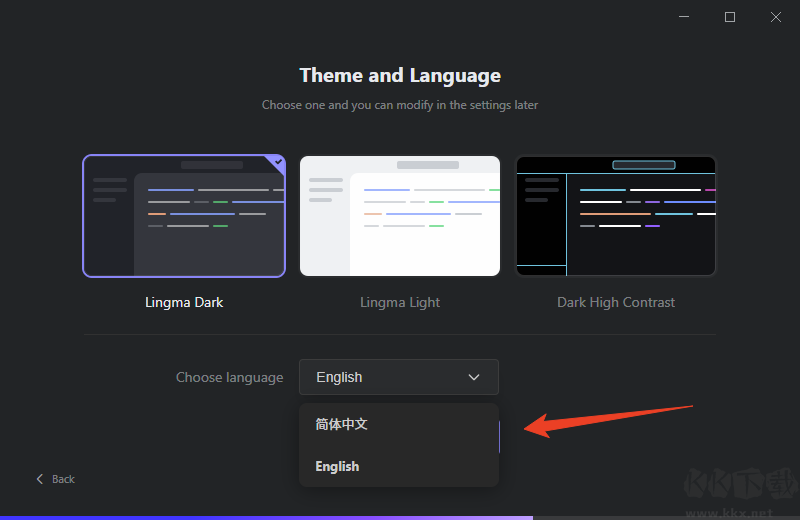
Task: Click the language dropdown chevron arrow
Action: [x=474, y=377]
